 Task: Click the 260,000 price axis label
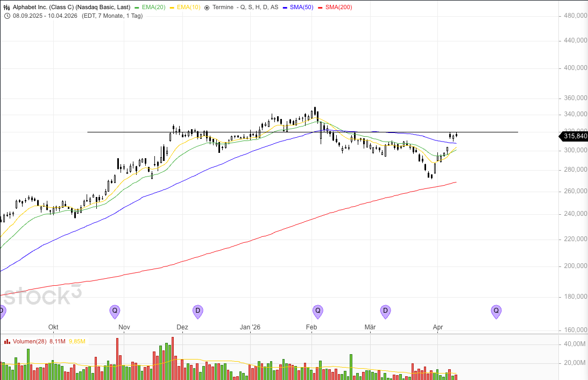(575, 191)
